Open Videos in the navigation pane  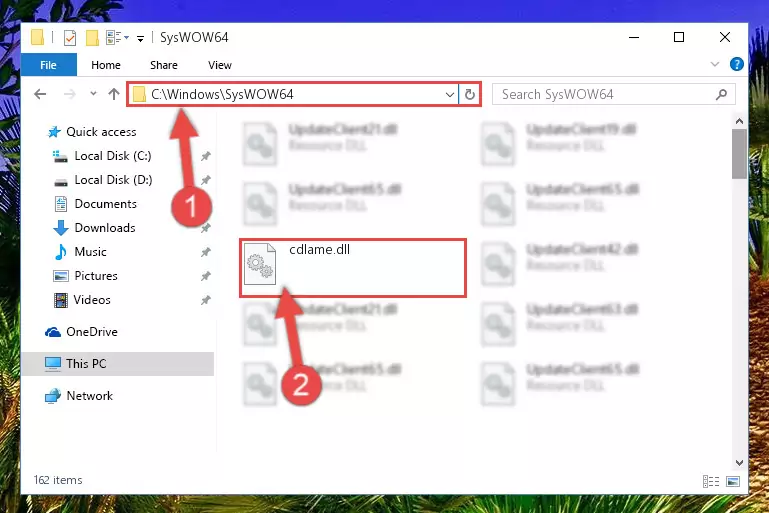[92, 300]
